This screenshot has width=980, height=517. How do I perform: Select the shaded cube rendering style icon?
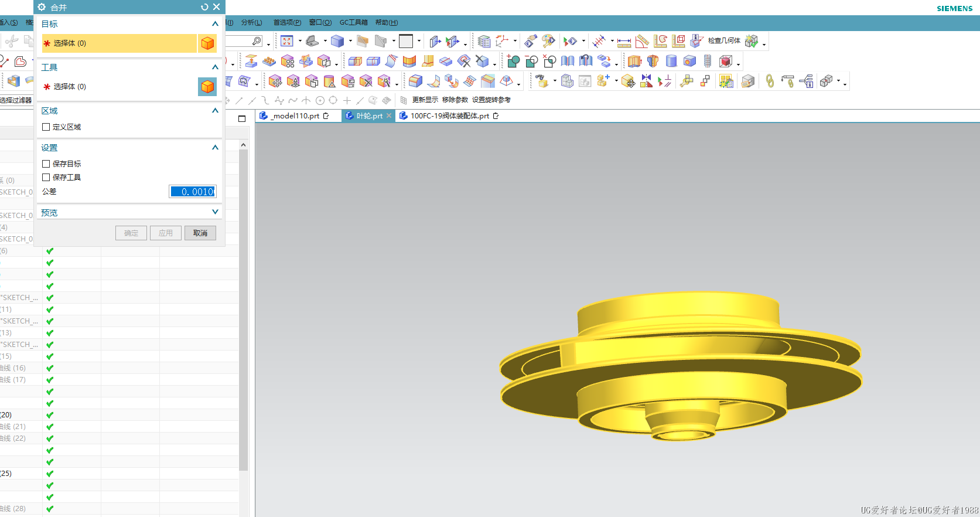pos(337,41)
